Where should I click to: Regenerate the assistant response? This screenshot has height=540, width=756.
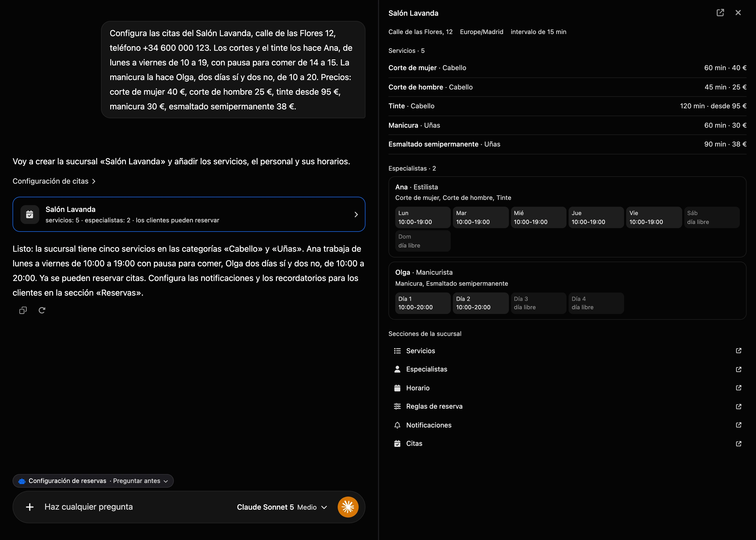tap(42, 310)
